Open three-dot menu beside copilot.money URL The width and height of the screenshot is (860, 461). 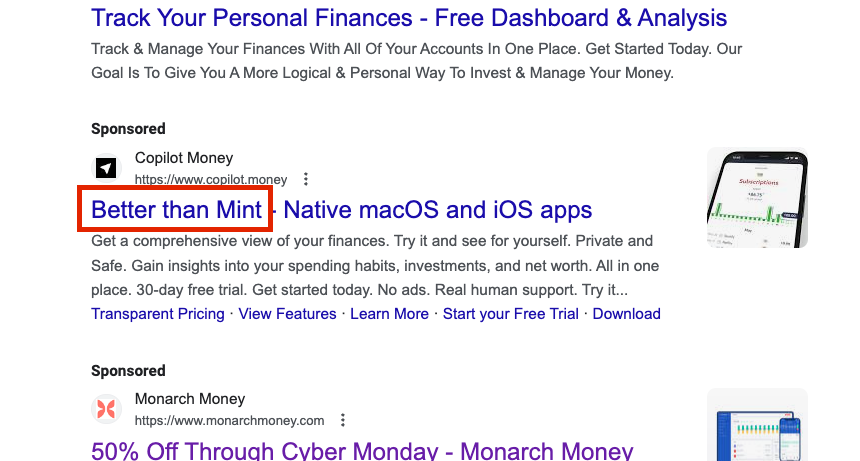pyautogui.click(x=306, y=180)
